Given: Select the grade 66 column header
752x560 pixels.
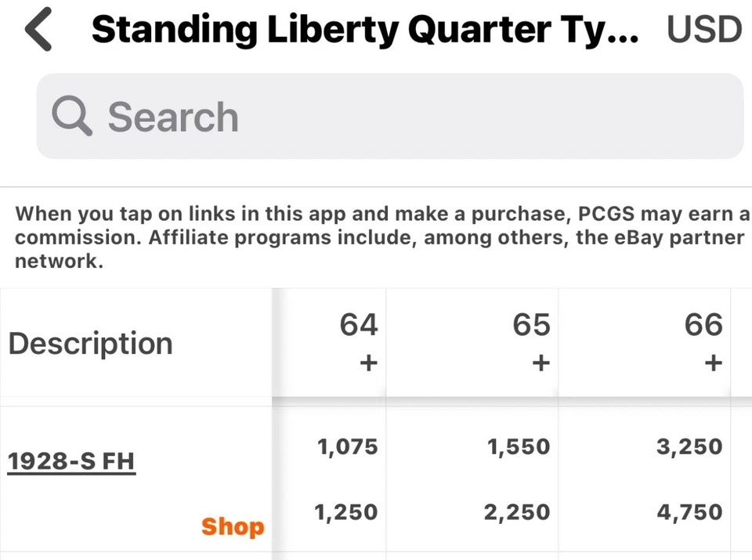Looking at the screenshot, I should point(703,324).
